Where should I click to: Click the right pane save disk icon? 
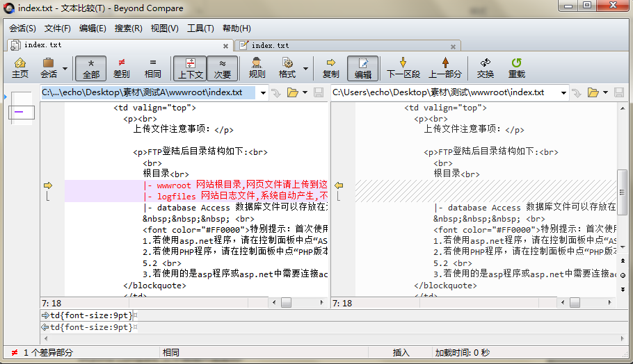619,92
